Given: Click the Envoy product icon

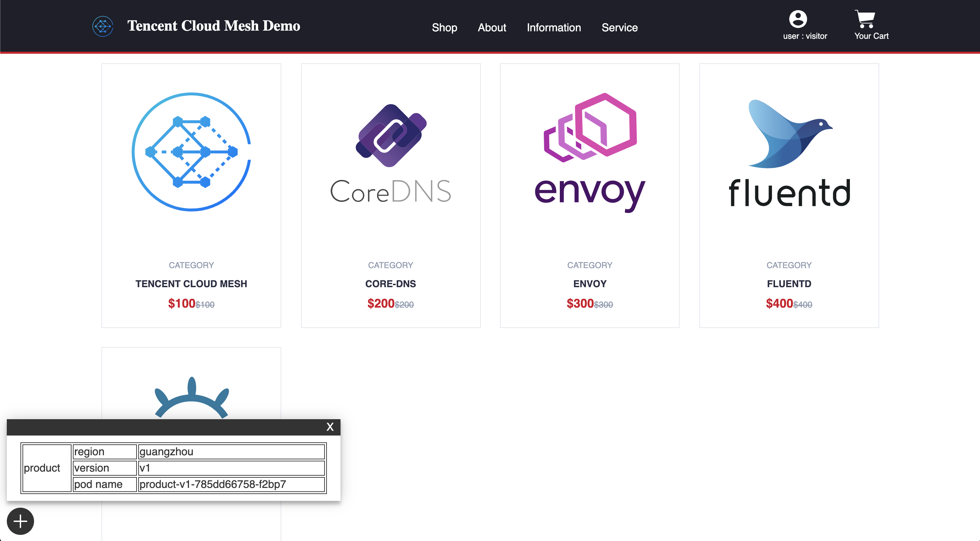Looking at the screenshot, I should click(589, 152).
